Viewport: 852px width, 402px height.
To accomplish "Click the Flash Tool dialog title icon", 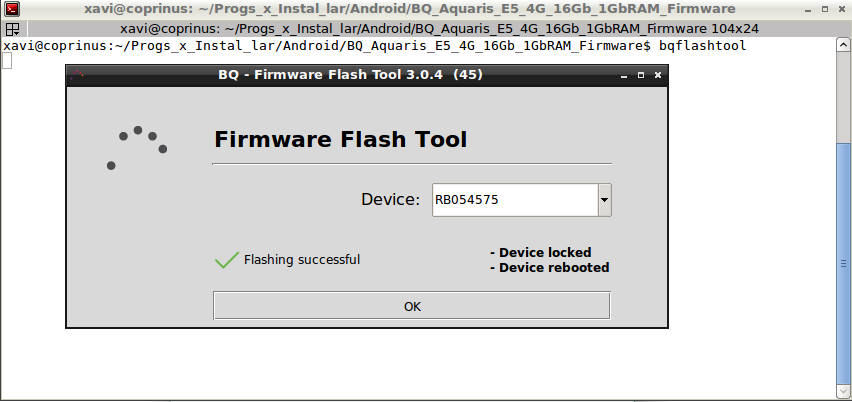I will 77,75.
